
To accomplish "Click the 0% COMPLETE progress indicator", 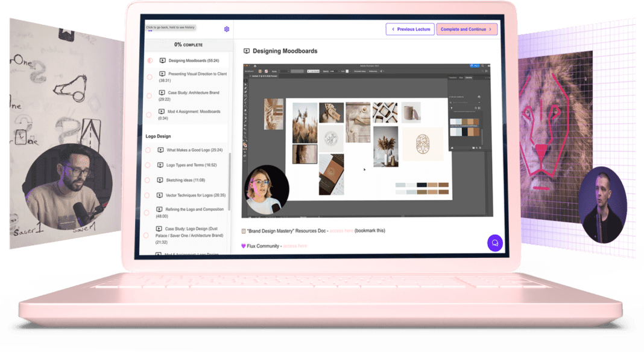I will 189,45.
